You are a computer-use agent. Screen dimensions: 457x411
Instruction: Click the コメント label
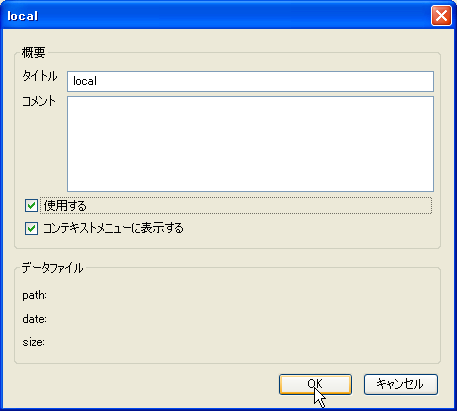[39, 101]
